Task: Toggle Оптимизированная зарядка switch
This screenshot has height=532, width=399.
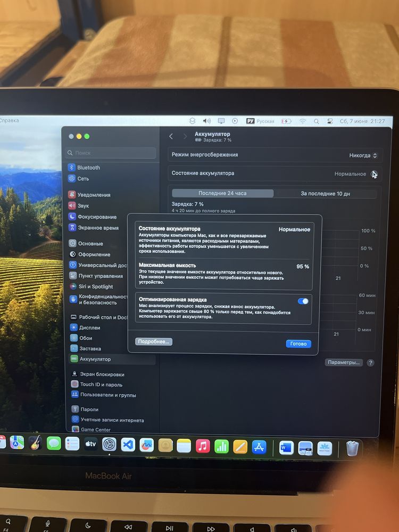Action: coord(303,301)
